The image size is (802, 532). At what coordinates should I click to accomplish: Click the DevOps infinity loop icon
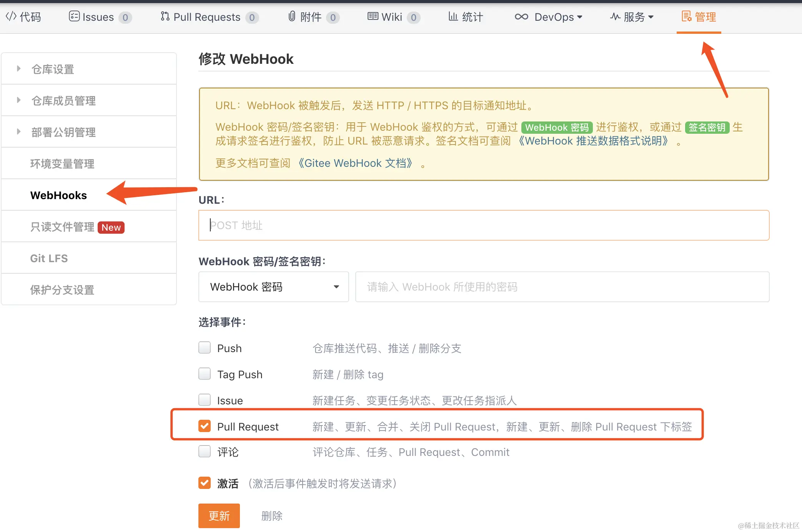[x=521, y=17]
